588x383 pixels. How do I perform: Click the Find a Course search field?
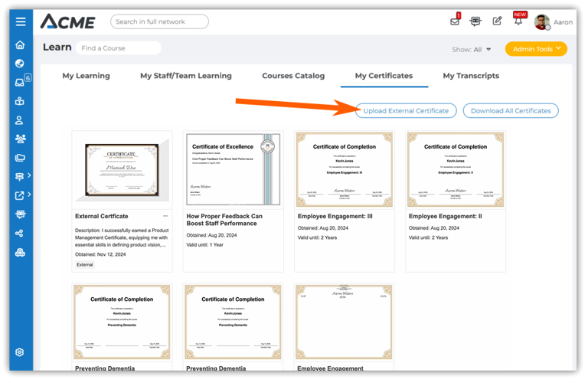[119, 48]
